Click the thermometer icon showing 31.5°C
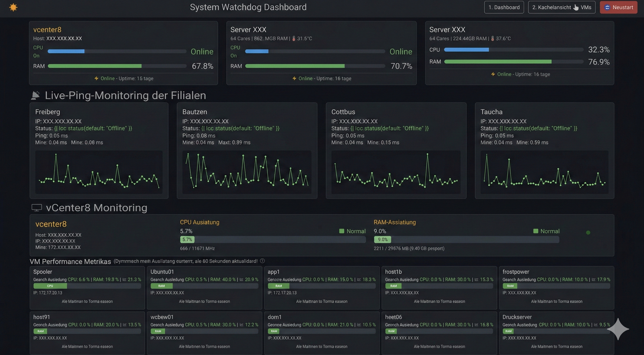Image resolution: width=644 pixels, height=355 pixels. click(x=293, y=39)
